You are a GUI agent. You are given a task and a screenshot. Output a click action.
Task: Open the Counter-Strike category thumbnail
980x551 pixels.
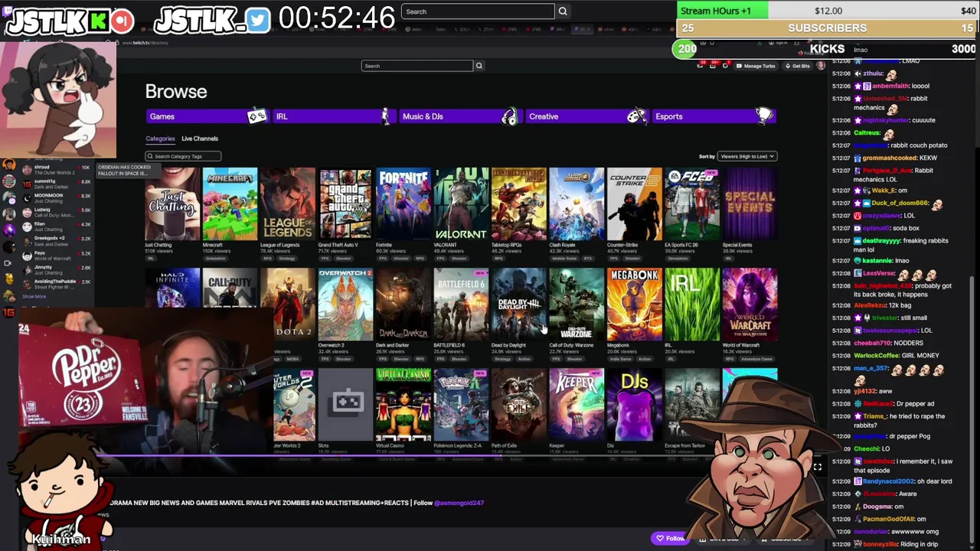tap(635, 204)
